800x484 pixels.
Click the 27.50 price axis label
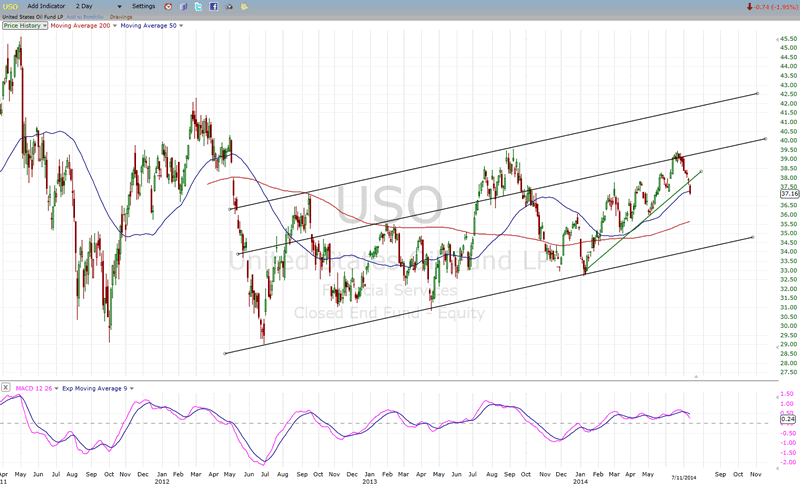789,372
